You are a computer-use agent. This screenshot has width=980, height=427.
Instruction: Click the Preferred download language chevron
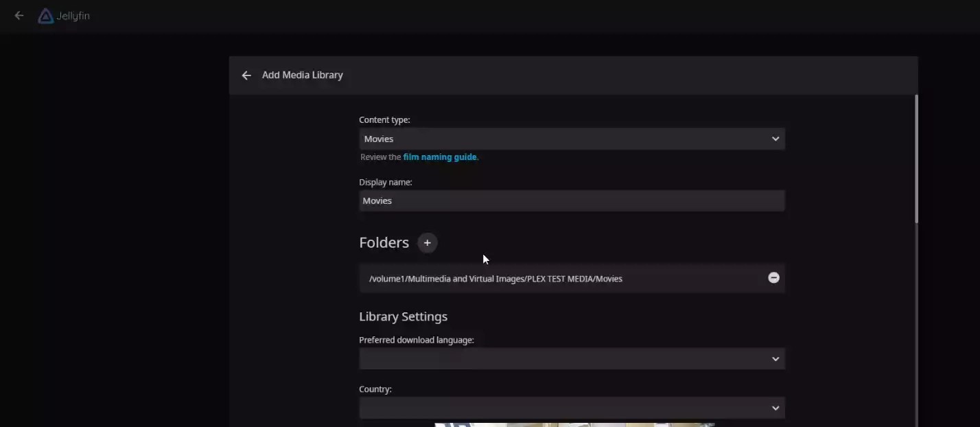(x=775, y=358)
